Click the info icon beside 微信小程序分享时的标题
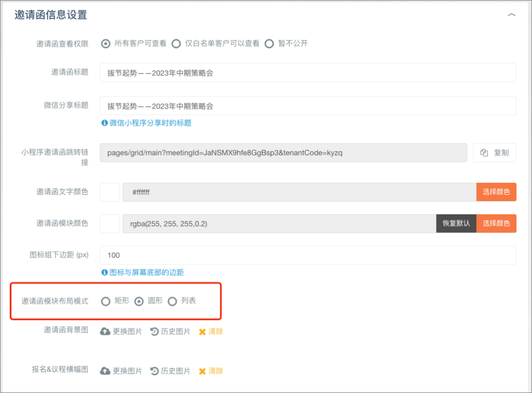The width and height of the screenshot is (532, 393). (x=105, y=123)
